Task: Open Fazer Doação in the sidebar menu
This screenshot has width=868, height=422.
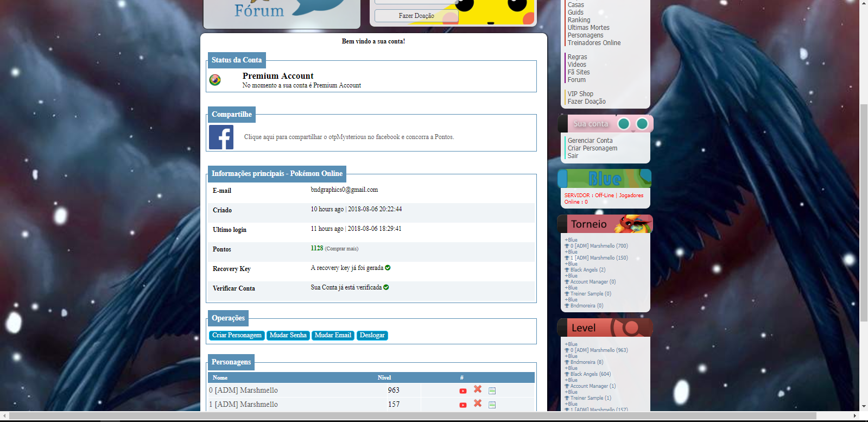Action: pyautogui.click(x=587, y=102)
